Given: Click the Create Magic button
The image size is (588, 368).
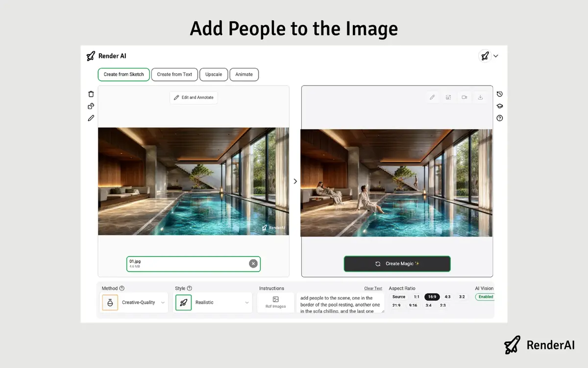Looking at the screenshot, I should pyautogui.click(x=397, y=263).
